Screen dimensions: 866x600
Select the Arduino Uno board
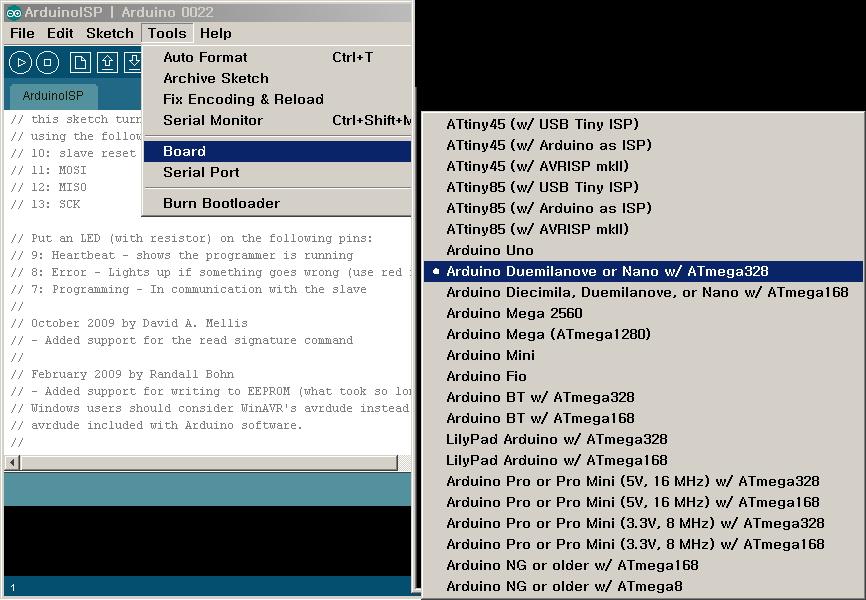[643, 250]
